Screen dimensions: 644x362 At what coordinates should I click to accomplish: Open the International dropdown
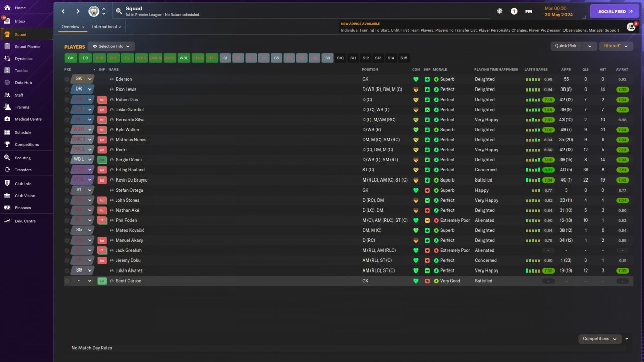pos(107,27)
